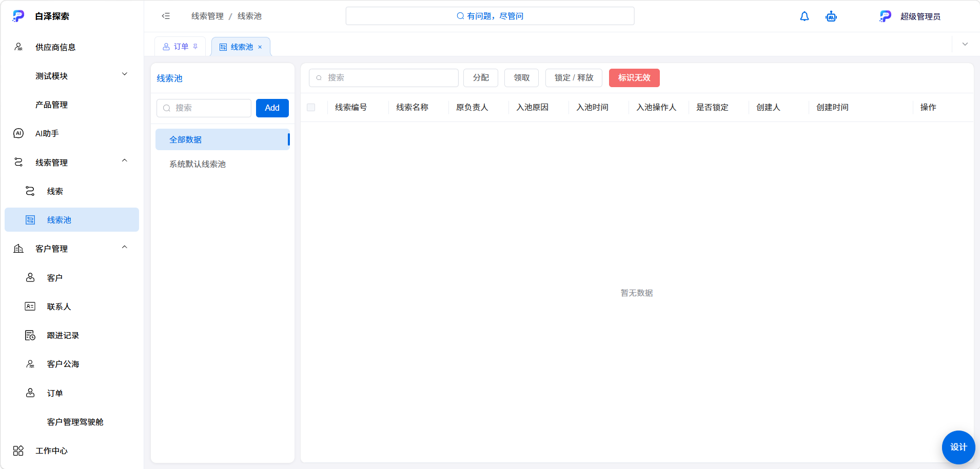Open the tabs dropdown chevron at right
This screenshot has height=469, width=980.
coord(965,44)
